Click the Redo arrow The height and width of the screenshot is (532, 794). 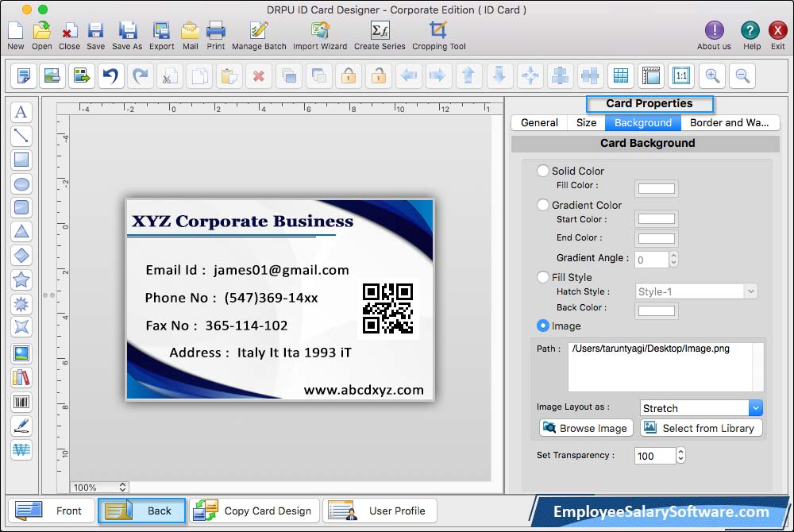[141, 76]
